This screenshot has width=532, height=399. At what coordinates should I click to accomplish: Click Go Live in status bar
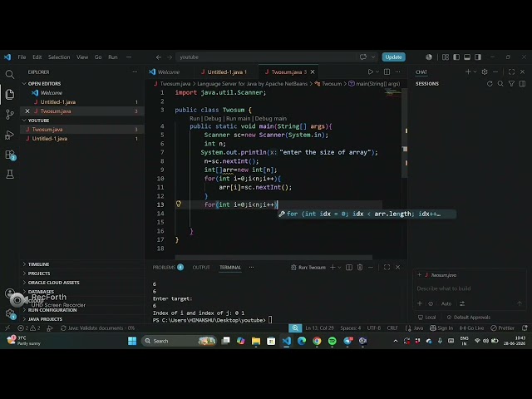pyautogui.click(x=471, y=328)
